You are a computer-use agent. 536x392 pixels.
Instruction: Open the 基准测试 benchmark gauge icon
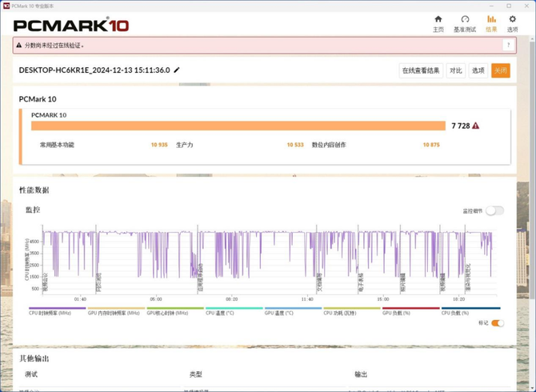point(465,23)
